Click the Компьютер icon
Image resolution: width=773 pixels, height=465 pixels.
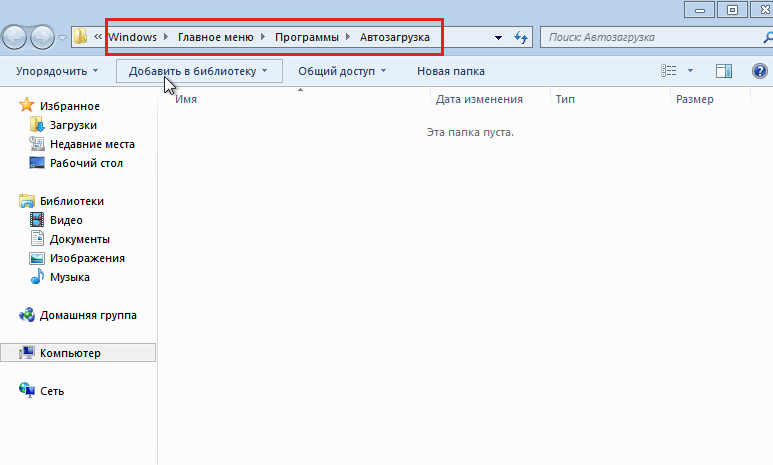pos(27,353)
